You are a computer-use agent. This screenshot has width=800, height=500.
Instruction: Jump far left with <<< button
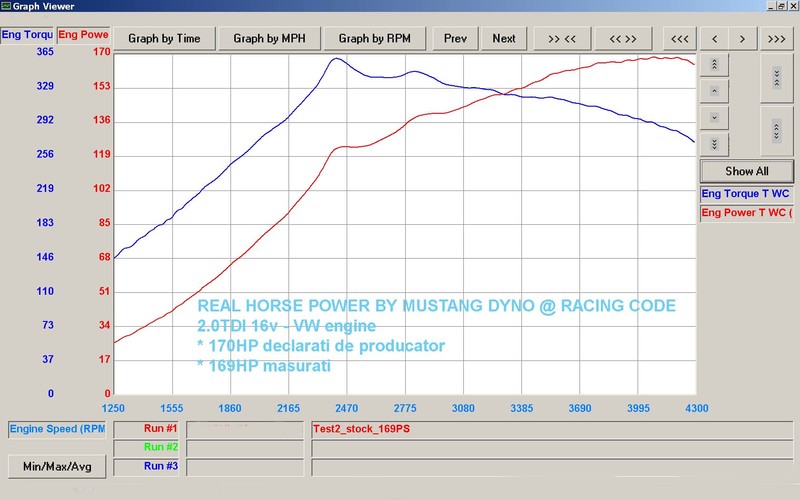tap(680, 39)
